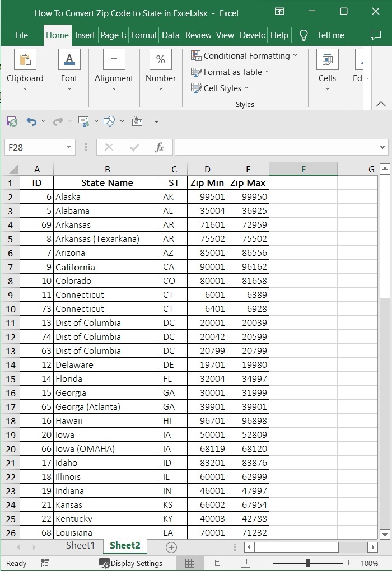Collapse the ribbon with the chevron

point(381,104)
